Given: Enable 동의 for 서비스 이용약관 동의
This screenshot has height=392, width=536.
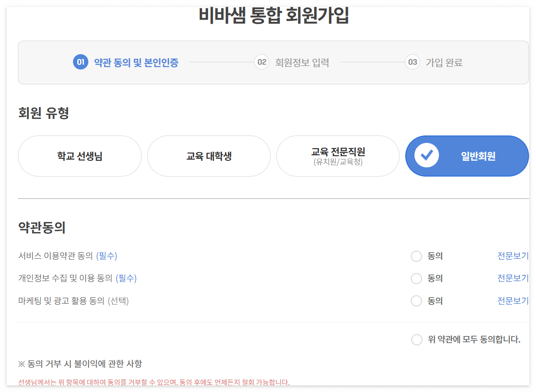Looking at the screenshot, I should (416, 256).
